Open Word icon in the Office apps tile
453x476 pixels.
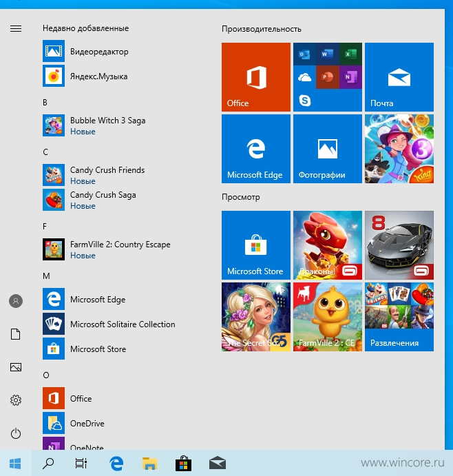tap(328, 54)
